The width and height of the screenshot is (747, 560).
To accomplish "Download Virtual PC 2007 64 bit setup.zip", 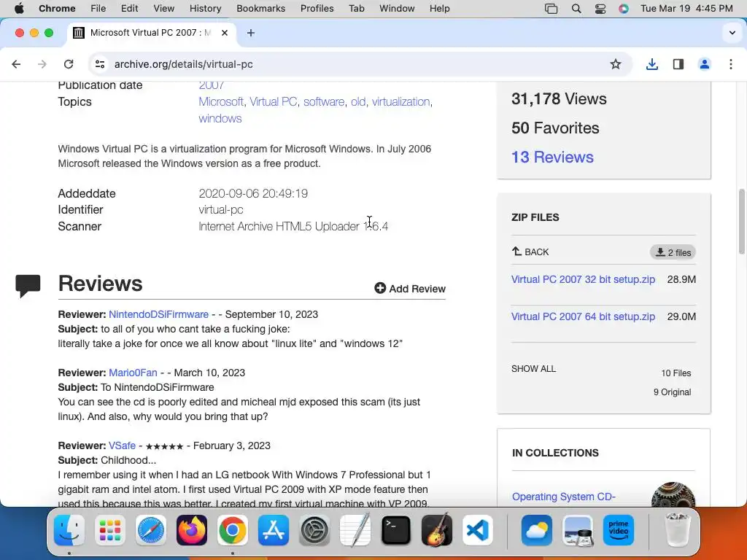I will (x=583, y=316).
